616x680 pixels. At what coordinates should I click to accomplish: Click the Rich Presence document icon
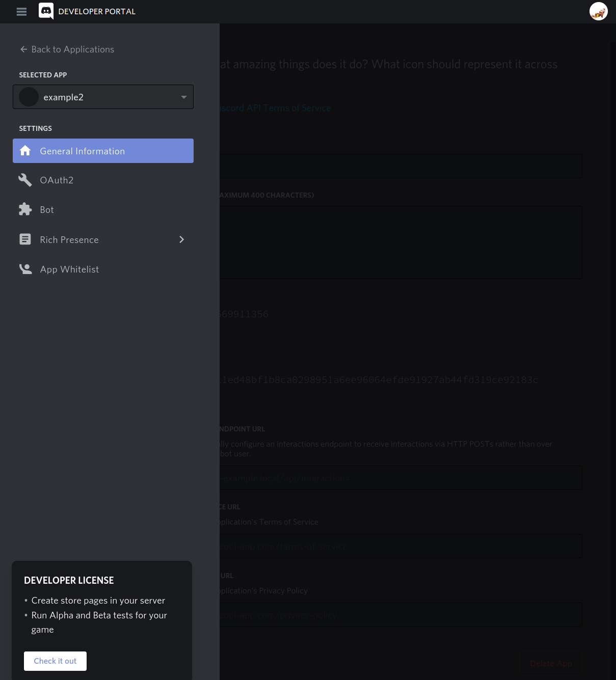click(25, 239)
